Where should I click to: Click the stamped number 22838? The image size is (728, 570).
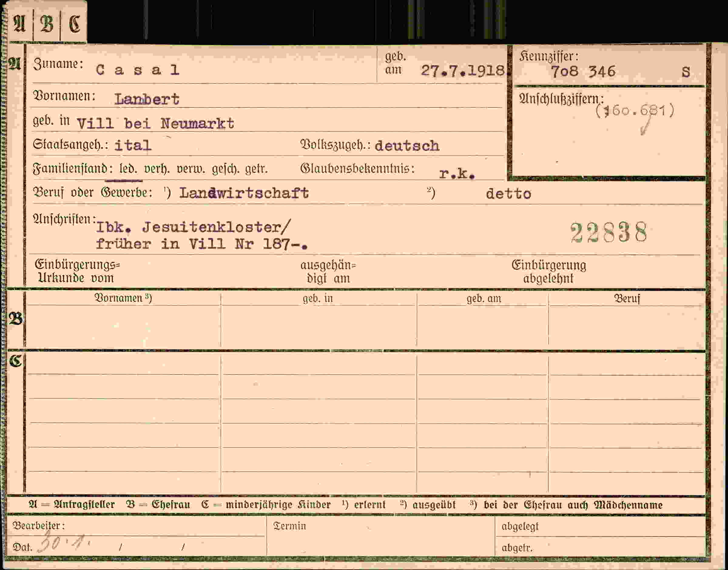click(x=609, y=233)
